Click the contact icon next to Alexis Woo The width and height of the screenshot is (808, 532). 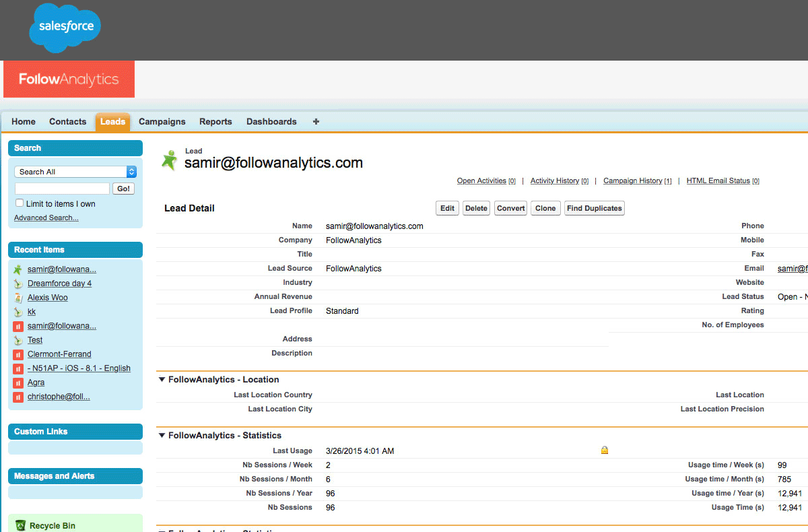point(19,298)
